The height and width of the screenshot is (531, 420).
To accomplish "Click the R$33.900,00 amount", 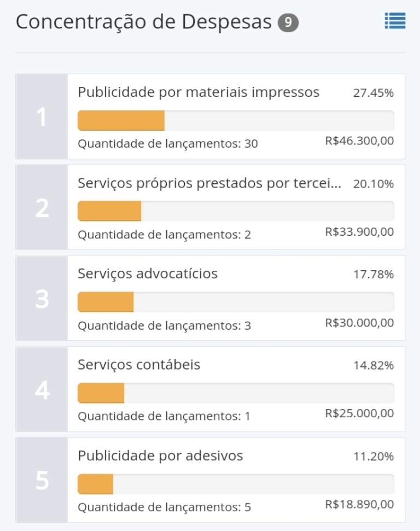I will click(x=359, y=232).
